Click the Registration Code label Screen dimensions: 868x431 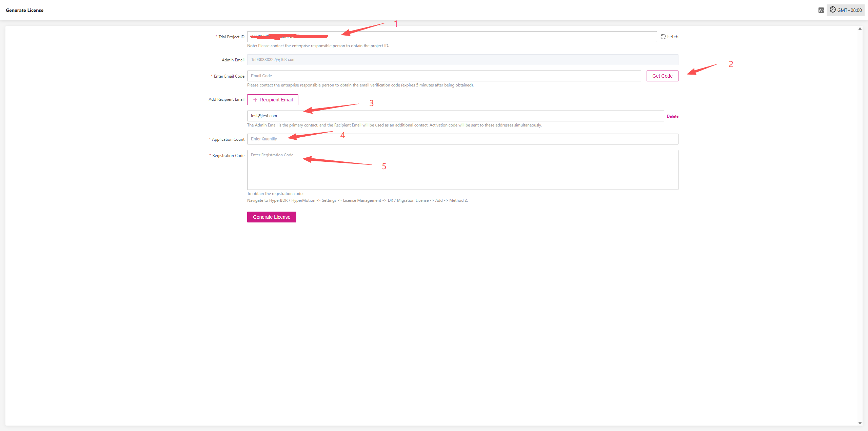[228, 156]
